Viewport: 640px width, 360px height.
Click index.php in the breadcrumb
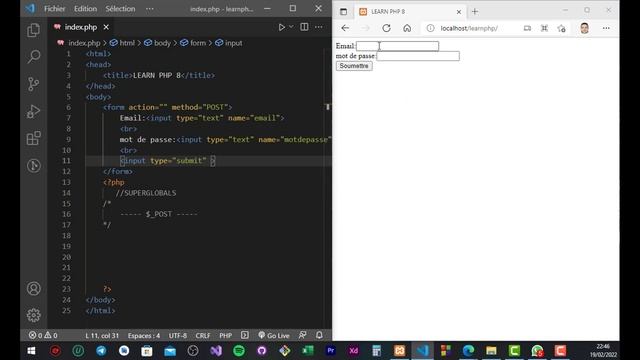point(84,43)
